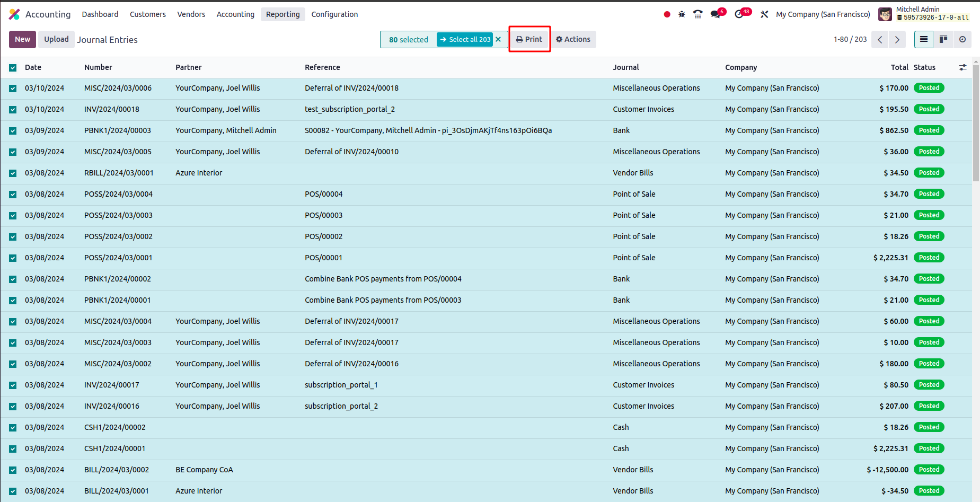Viewport: 980px width, 502px height.
Task: Open entry PBNK1/2024/00002
Action: click(x=118, y=279)
